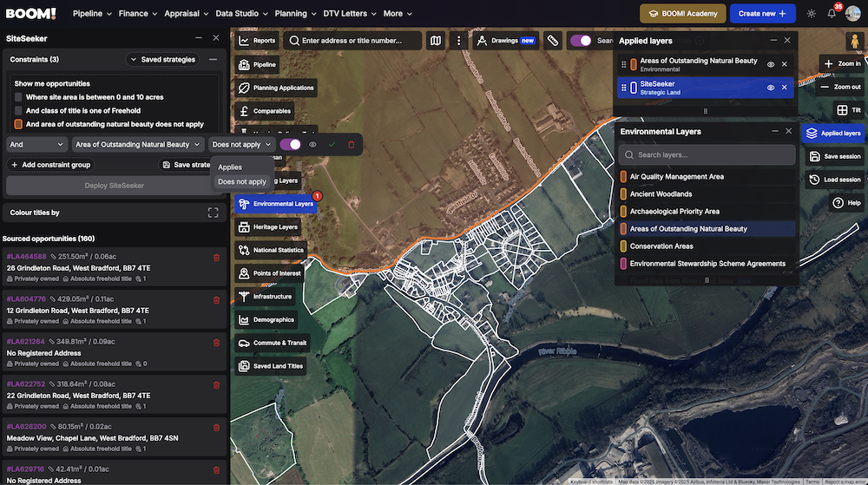868x485 pixels.
Task: Open Heritage Layers
Action: pos(268,226)
